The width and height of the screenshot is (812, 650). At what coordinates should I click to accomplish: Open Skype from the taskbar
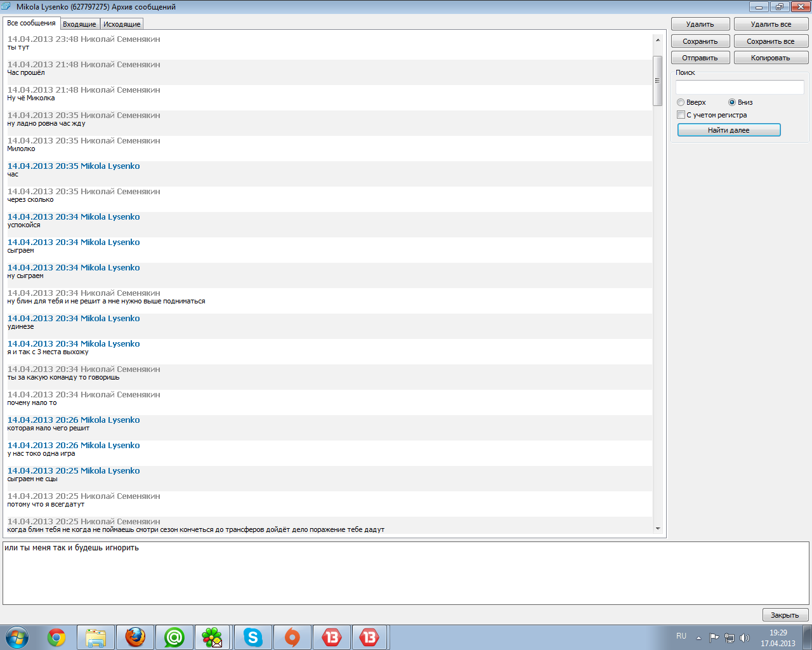252,637
